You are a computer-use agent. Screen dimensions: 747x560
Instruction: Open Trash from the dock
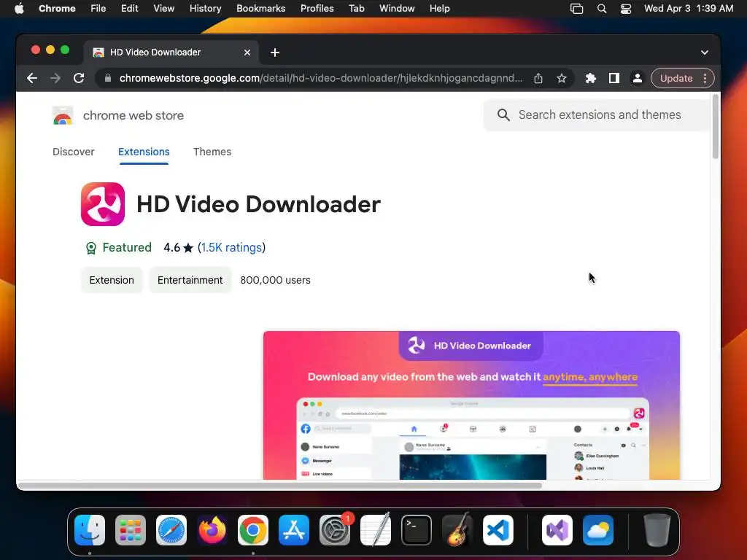(657, 530)
